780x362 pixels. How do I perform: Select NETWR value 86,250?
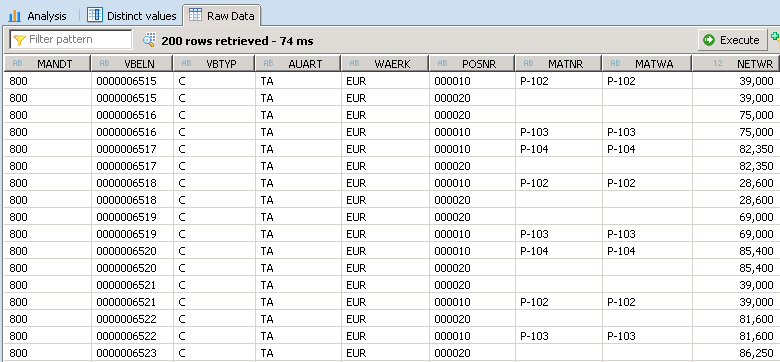pos(736,353)
